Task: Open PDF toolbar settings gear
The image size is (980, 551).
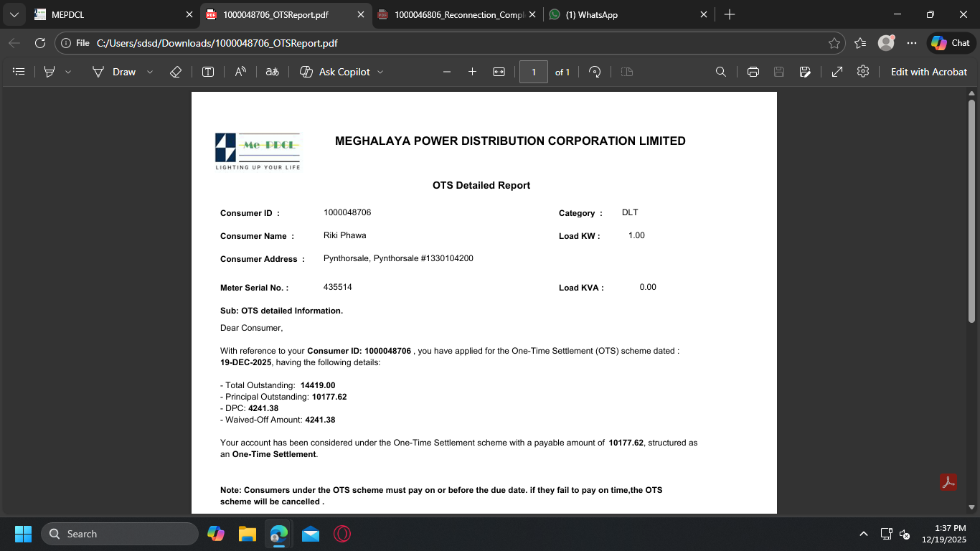Action: point(863,72)
